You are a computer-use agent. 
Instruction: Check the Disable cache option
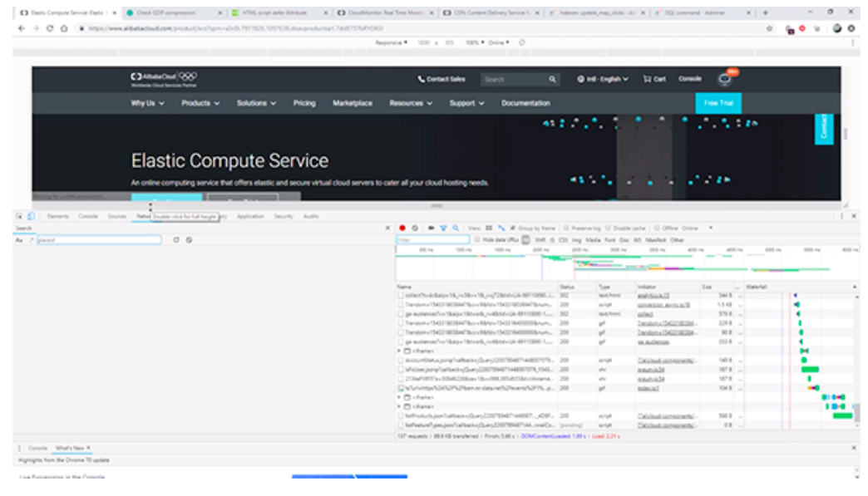tap(609, 228)
